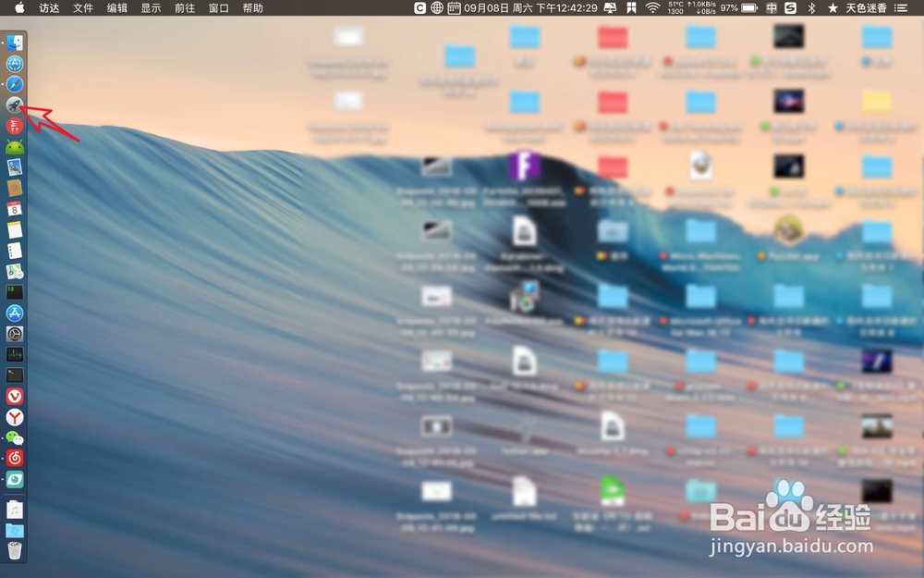Open the green Android robot app
The height and width of the screenshot is (578, 924).
pyautogui.click(x=15, y=147)
